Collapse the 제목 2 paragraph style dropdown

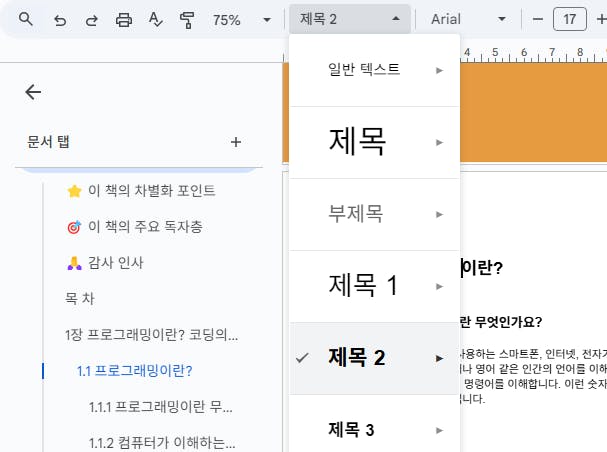tap(350, 19)
